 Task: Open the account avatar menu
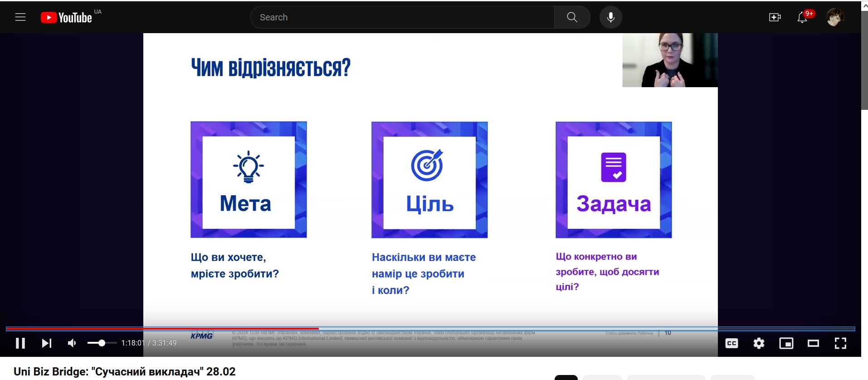[834, 17]
